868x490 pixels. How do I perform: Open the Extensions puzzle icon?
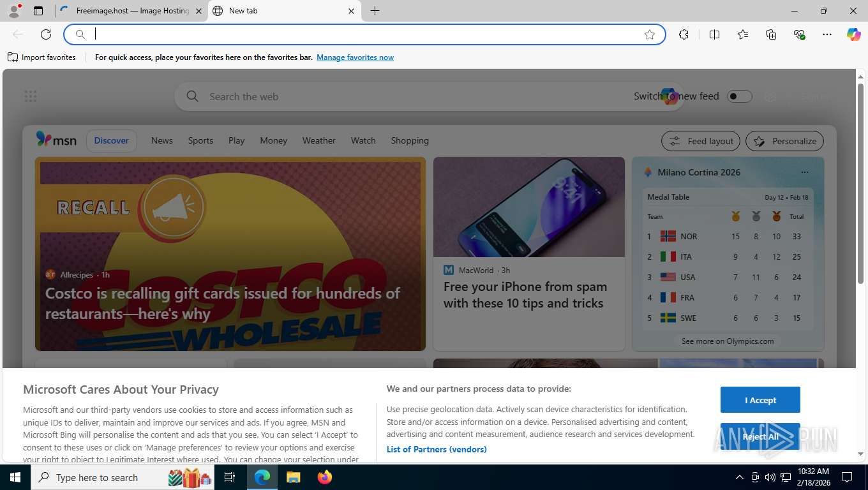tap(684, 34)
